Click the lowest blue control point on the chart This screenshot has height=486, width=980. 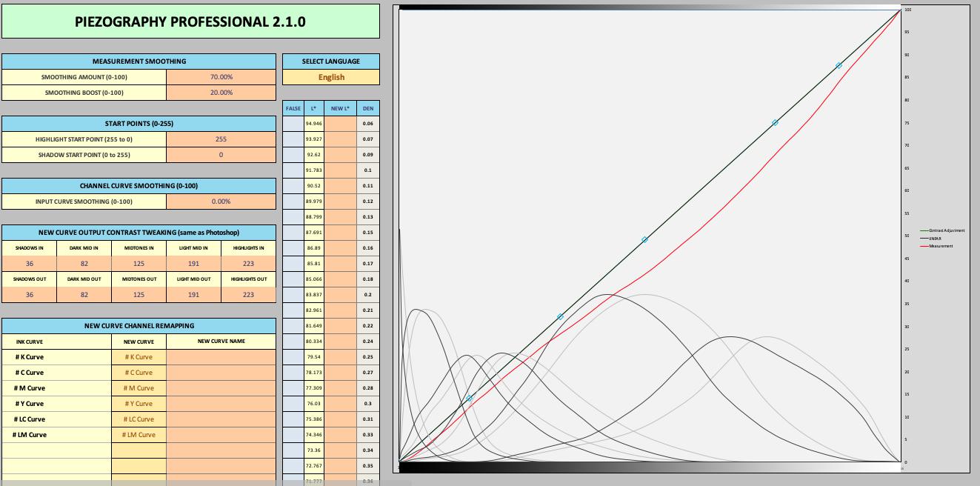click(469, 399)
